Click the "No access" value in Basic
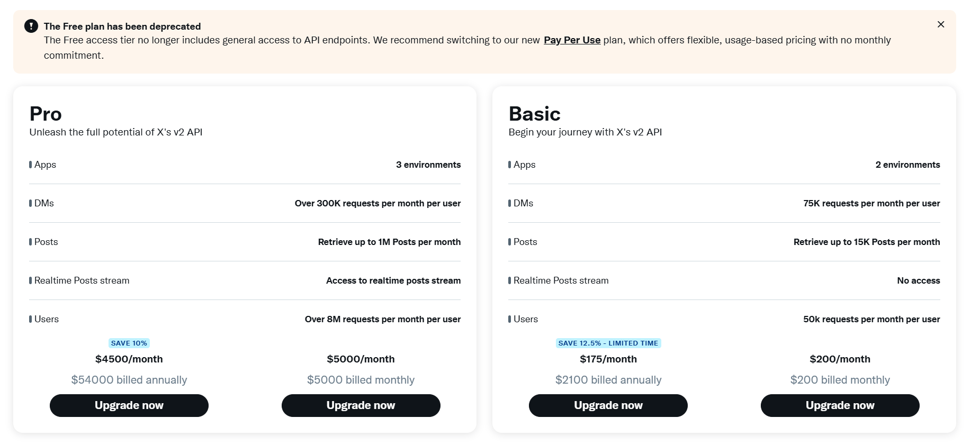 (x=918, y=280)
